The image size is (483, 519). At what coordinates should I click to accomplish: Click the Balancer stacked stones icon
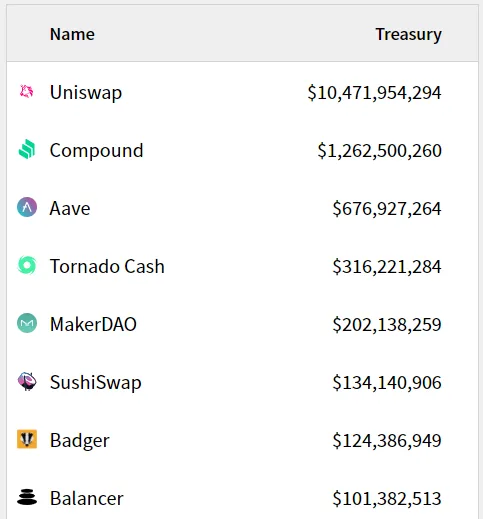pos(27,497)
